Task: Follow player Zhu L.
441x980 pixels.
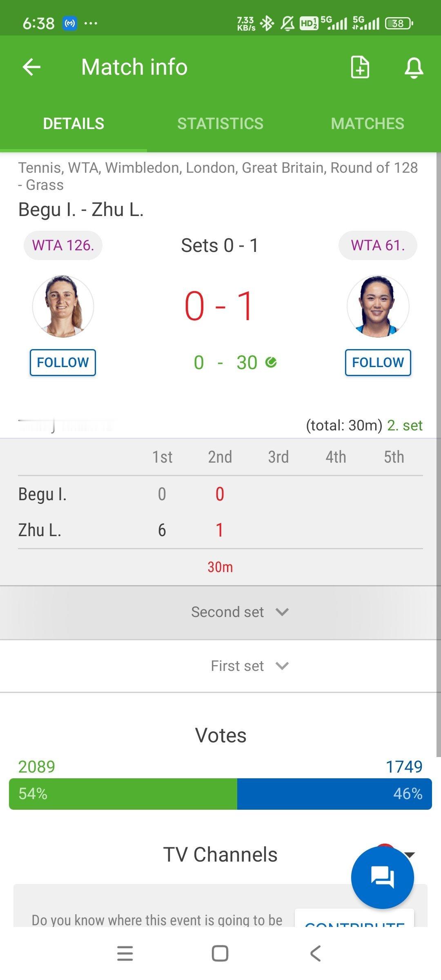Action: (378, 363)
